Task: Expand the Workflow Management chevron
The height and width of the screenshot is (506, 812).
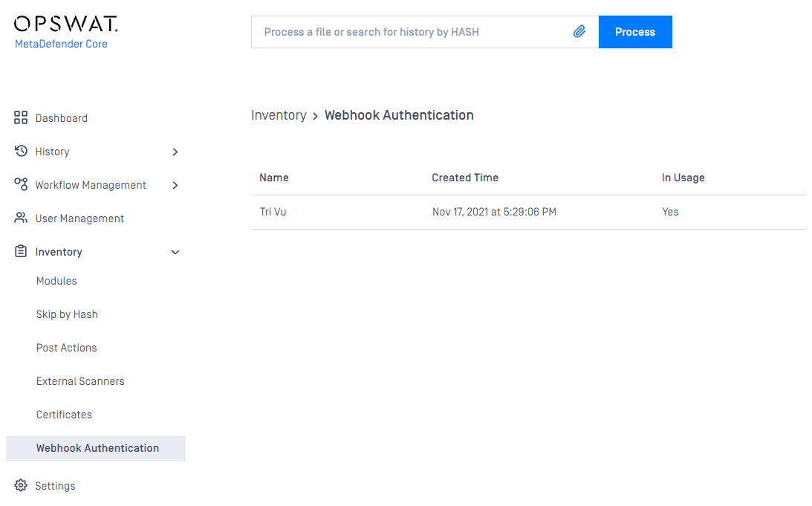Action: coord(175,186)
